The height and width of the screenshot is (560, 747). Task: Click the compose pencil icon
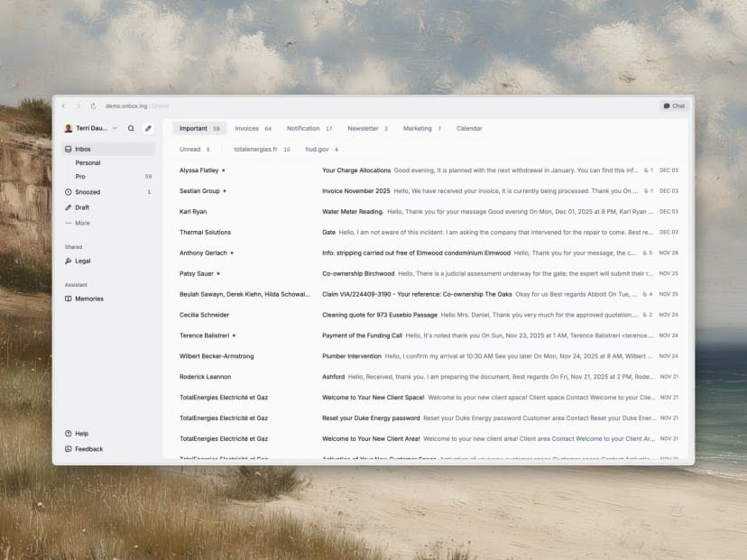click(148, 129)
